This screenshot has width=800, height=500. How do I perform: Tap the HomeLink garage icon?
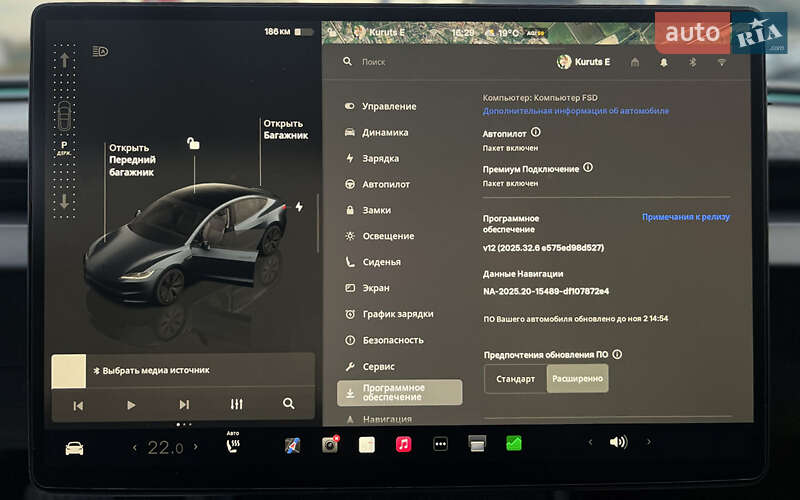(635, 62)
